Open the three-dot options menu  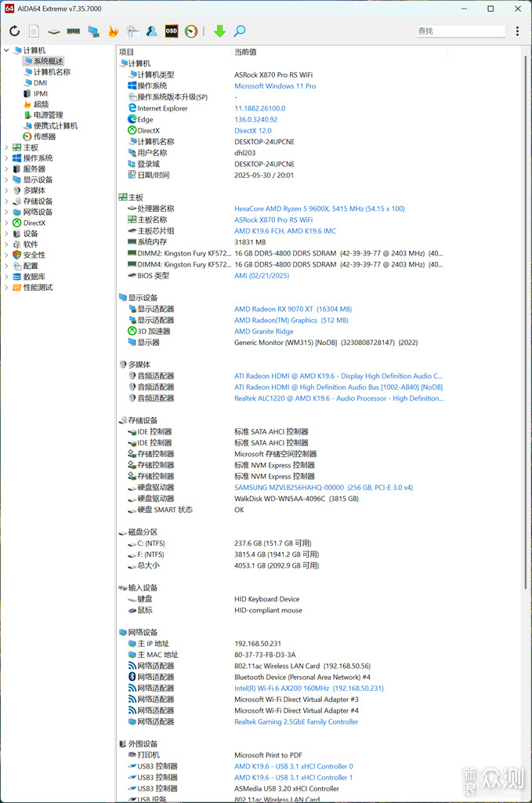click(517, 31)
